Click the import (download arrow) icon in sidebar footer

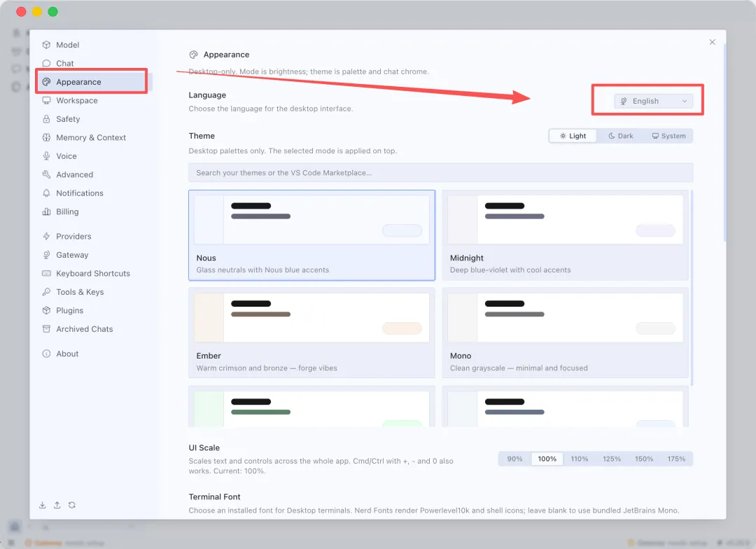tap(43, 505)
